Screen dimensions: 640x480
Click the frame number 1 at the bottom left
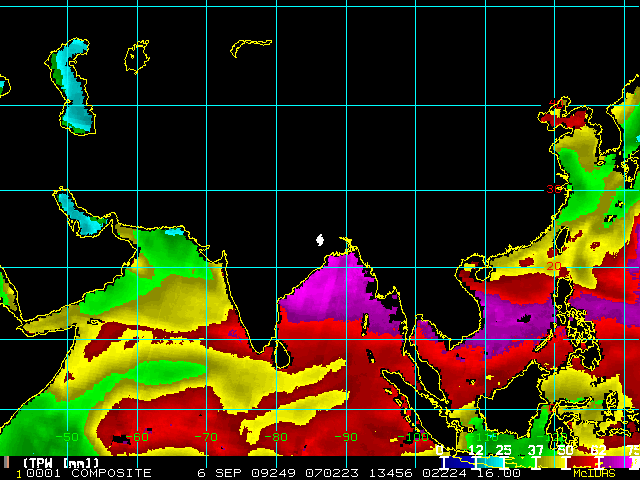(18, 474)
